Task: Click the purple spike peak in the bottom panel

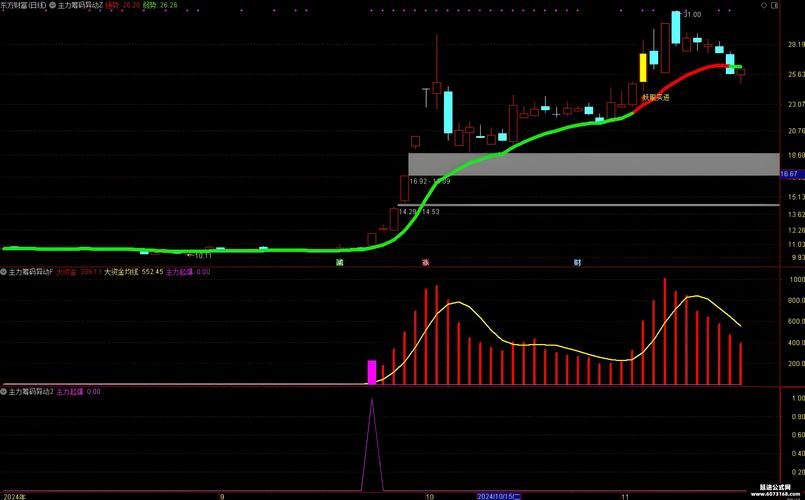Action: 372,400
